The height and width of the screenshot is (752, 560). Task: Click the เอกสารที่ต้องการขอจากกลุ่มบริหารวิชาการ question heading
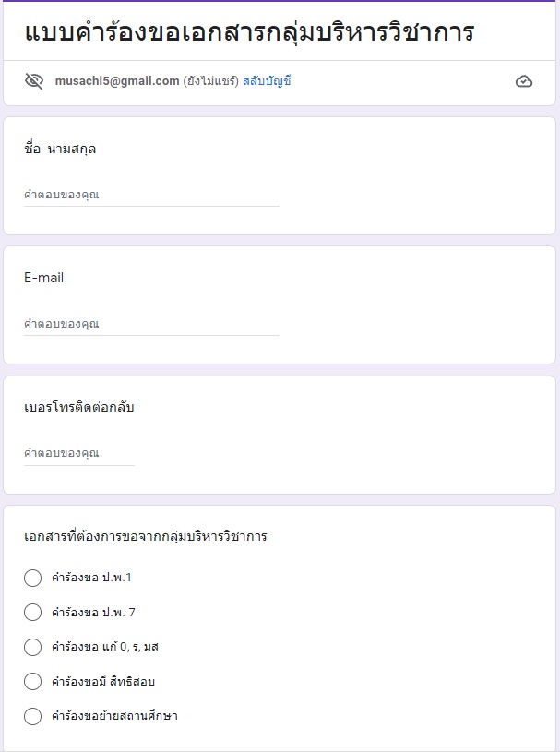click(145, 536)
